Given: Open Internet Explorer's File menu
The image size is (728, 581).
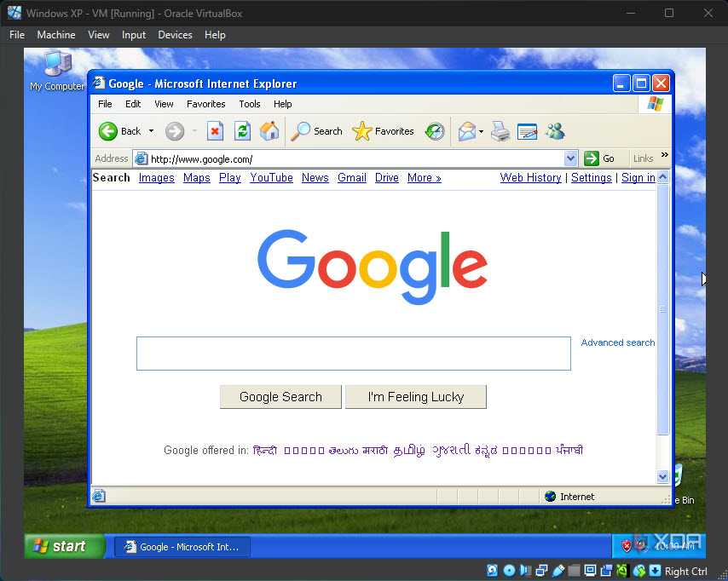Looking at the screenshot, I should tap(105, 104).
